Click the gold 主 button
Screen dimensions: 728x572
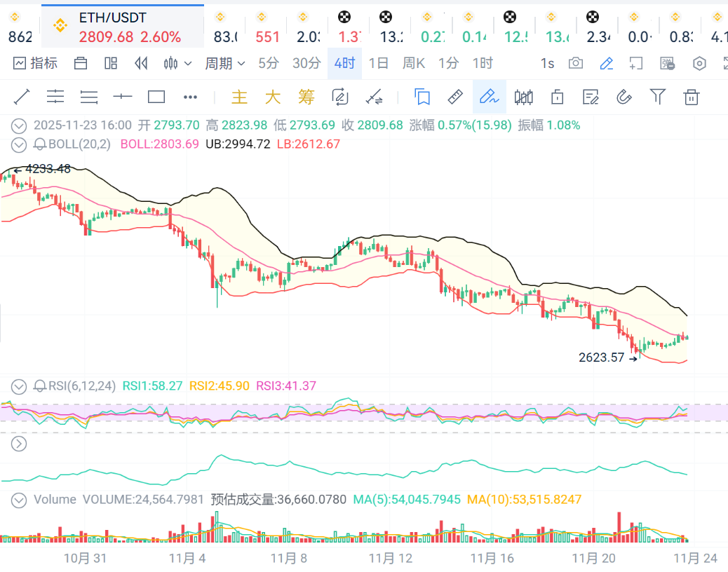point(240,97)
